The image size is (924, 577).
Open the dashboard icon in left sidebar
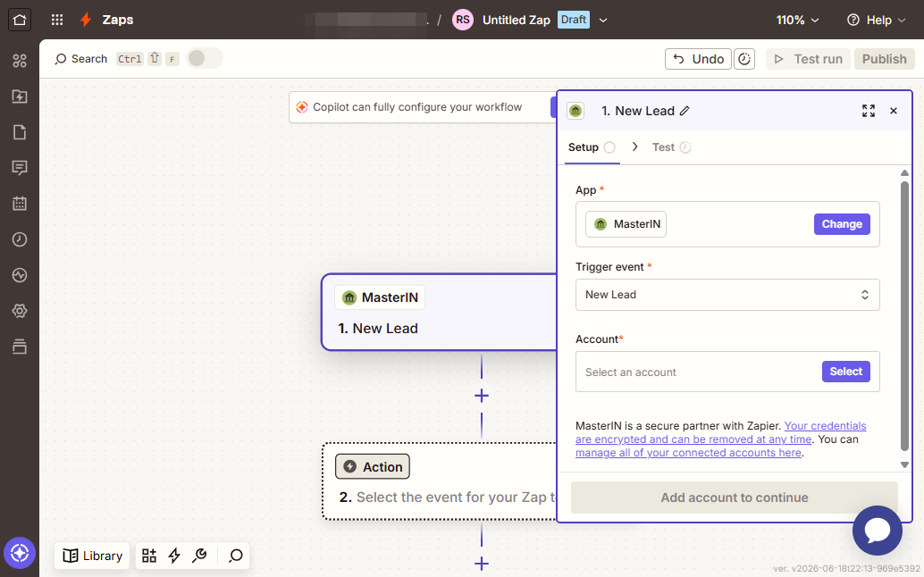(20, 61)
